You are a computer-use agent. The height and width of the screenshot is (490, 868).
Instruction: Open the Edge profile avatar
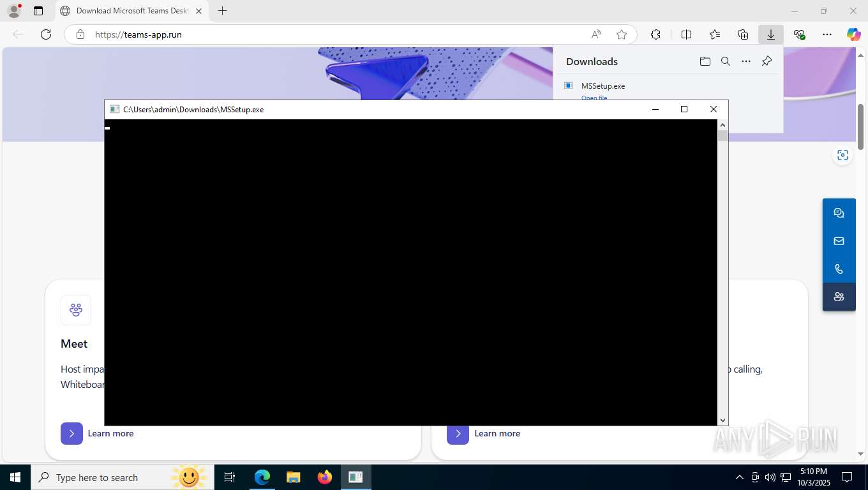point(14,11)
